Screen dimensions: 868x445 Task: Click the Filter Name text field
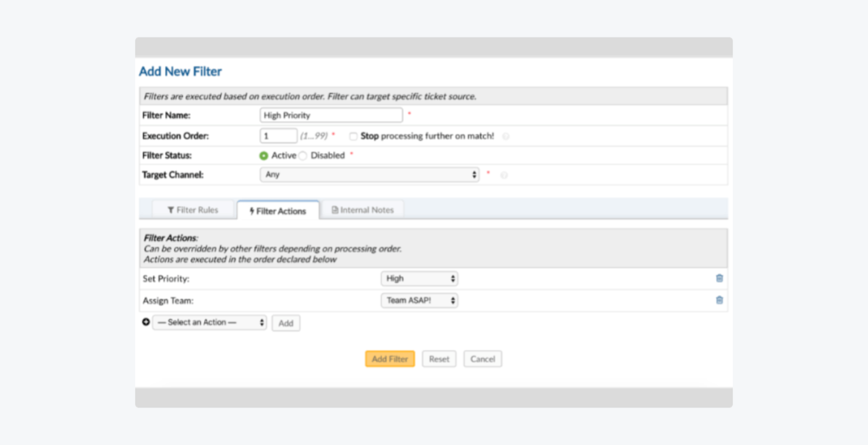[331, 115]
